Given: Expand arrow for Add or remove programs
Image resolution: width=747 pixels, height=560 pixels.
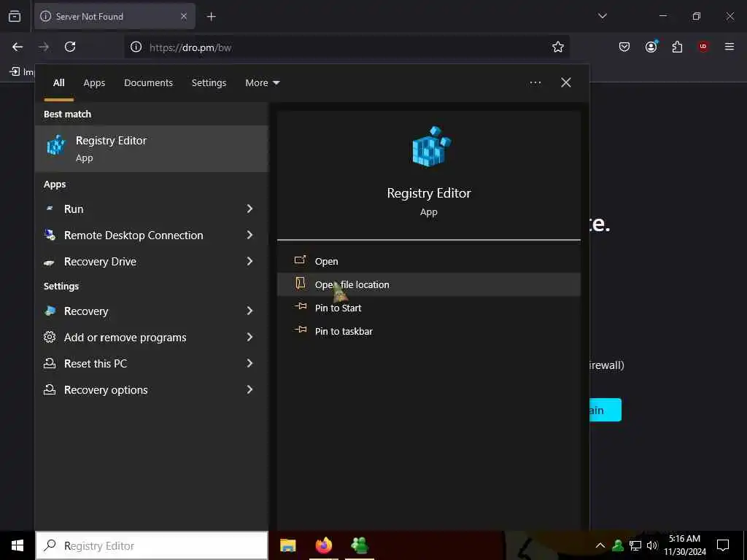Looking at the screenshot, I should pyautogui.click(x=249, y=337).
